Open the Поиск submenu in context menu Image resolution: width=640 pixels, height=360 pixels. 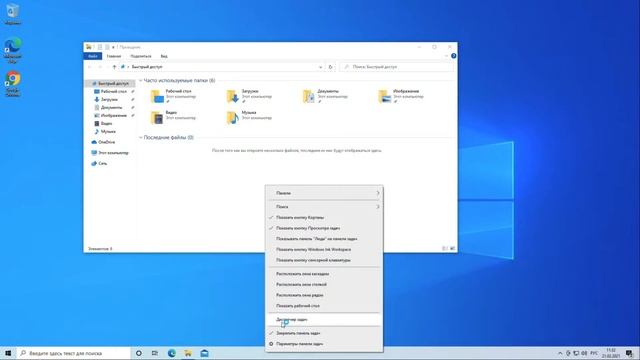[x=324, y=207]
